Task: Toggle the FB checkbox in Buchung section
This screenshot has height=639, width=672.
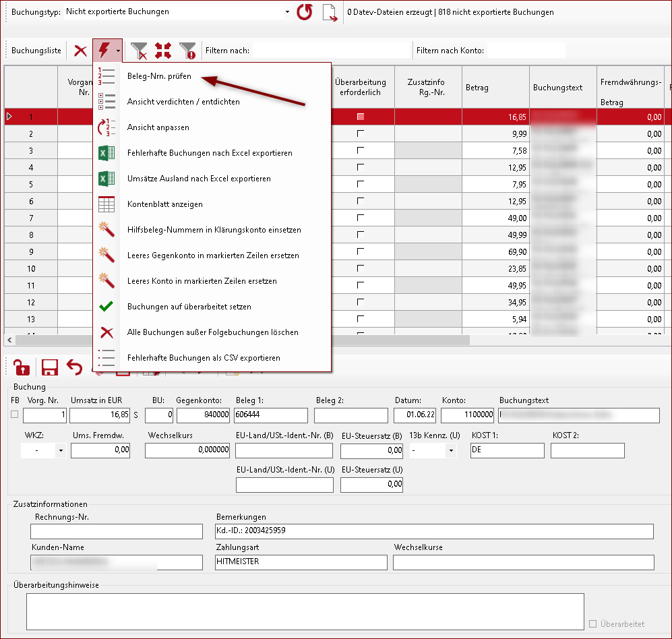Action: tap(15, 414)
